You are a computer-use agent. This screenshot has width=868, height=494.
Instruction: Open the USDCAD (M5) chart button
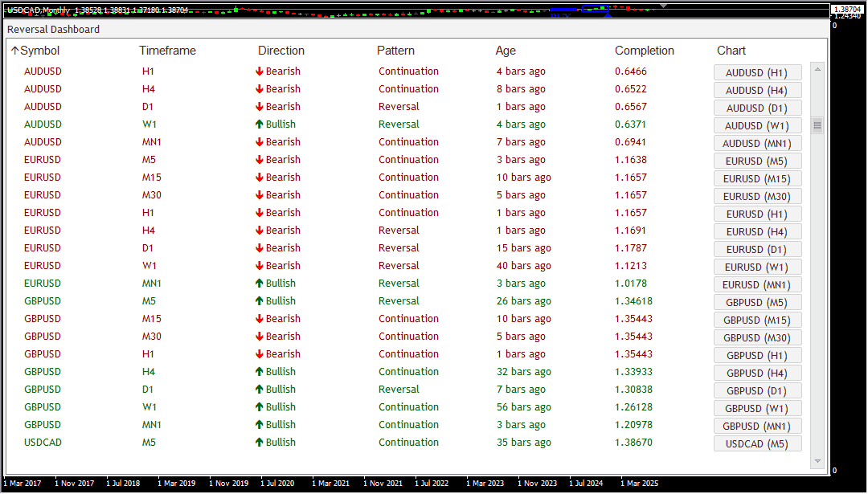757,444
